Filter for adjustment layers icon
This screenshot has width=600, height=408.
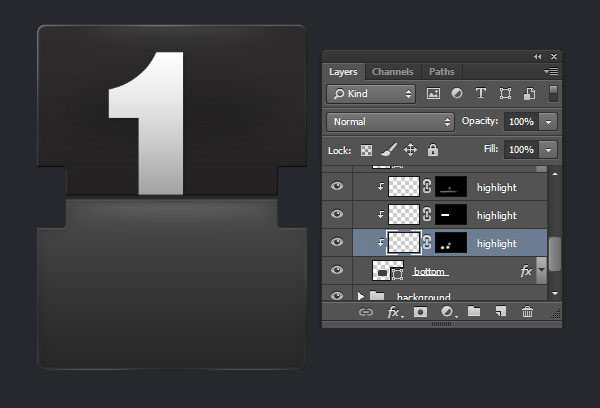pyautogui.click(x=457, y=94)
